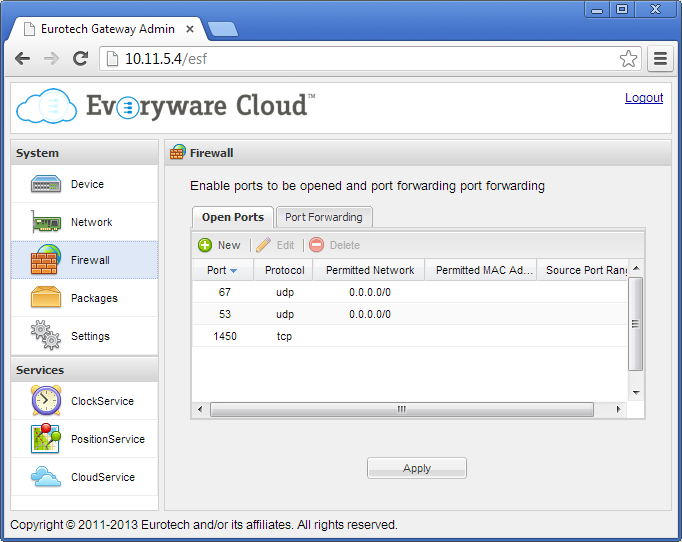Open the browser hamburger menu
Image resolution: width=682 pixels, height=542 pixels.
(660, 58)
